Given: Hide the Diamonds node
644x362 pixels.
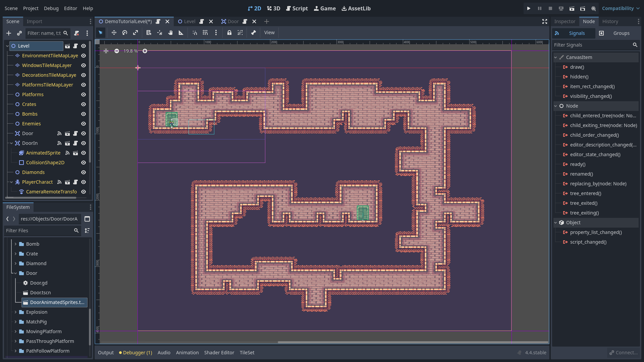Looking at the screenshot, I should [x=84, y=172].
